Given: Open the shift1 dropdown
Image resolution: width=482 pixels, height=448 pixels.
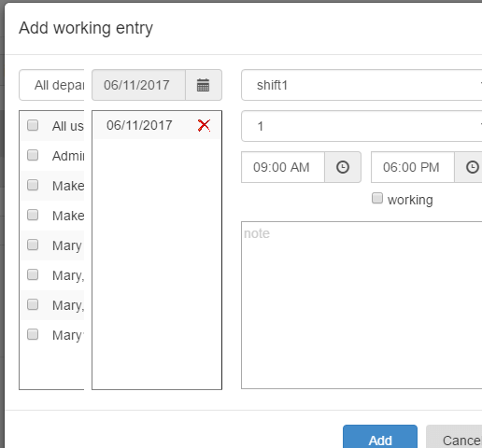Looking at the screenshot, I should [361, 85].
